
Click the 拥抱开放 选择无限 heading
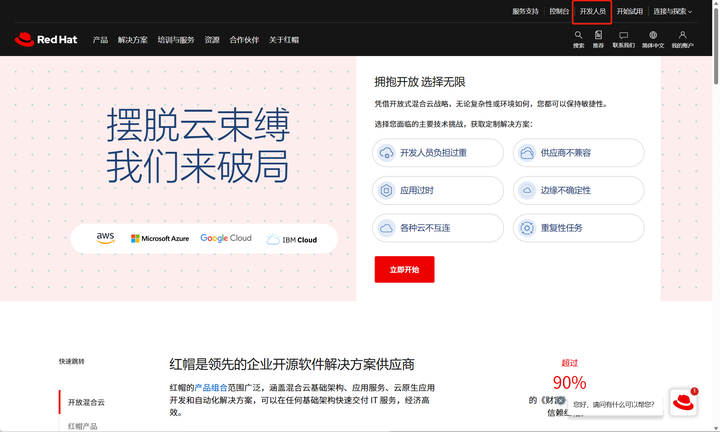point(420,82)
